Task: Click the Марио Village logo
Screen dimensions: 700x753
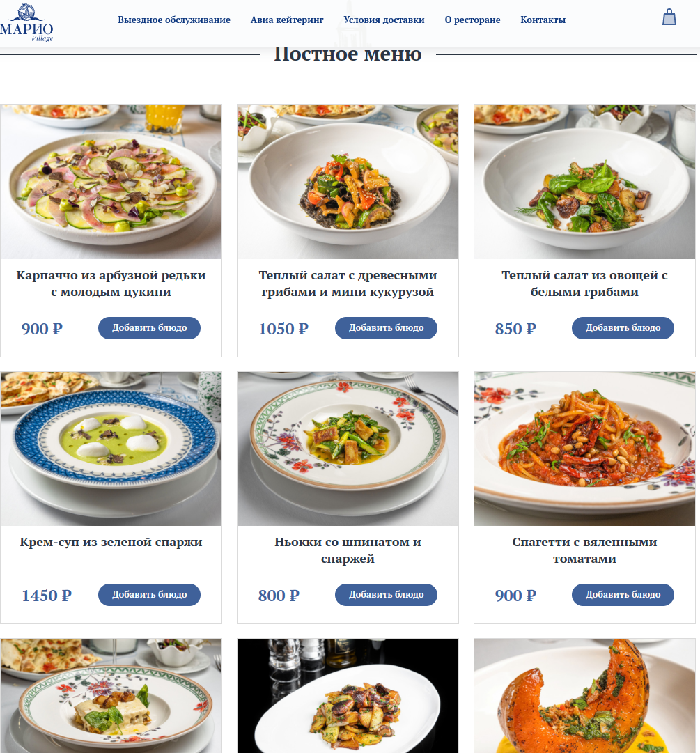Action: click(x=26, y=23)
